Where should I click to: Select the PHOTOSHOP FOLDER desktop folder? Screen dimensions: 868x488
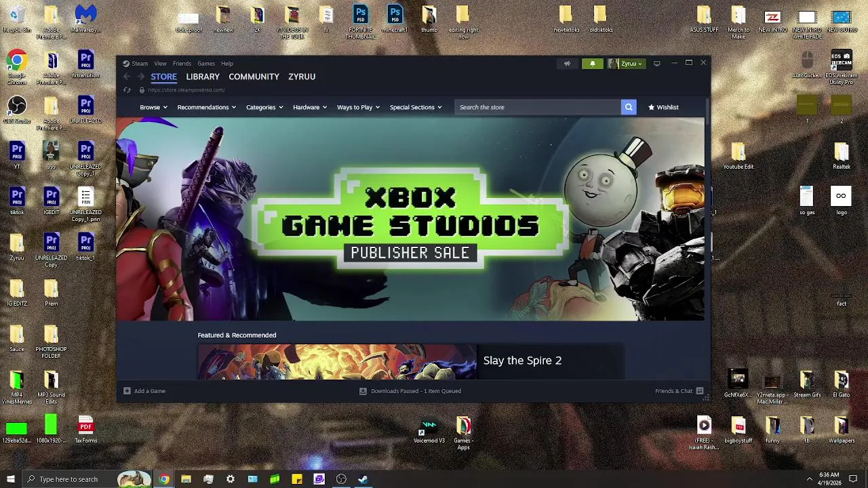point(51,342)
